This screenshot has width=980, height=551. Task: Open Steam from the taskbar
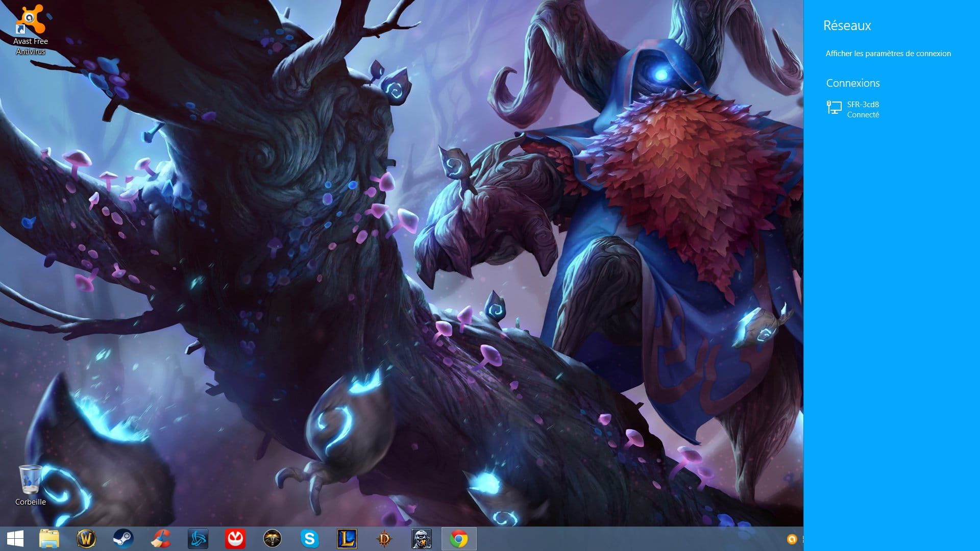pyautogui.click(x=123, y=539)
